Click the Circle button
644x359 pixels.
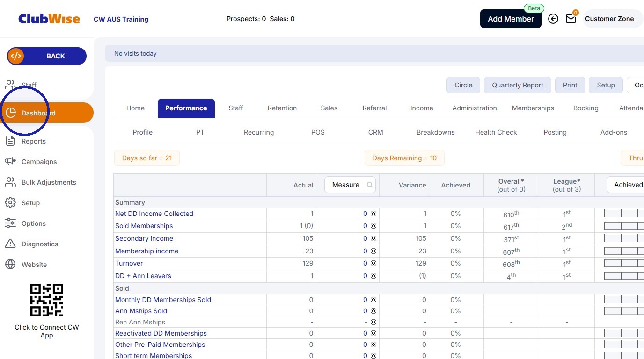tap(463, 85)
